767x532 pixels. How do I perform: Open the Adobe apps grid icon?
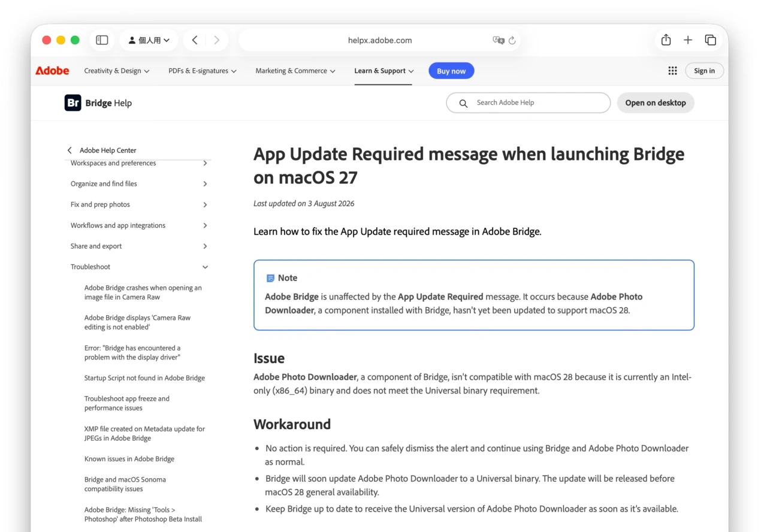(672, 71)
